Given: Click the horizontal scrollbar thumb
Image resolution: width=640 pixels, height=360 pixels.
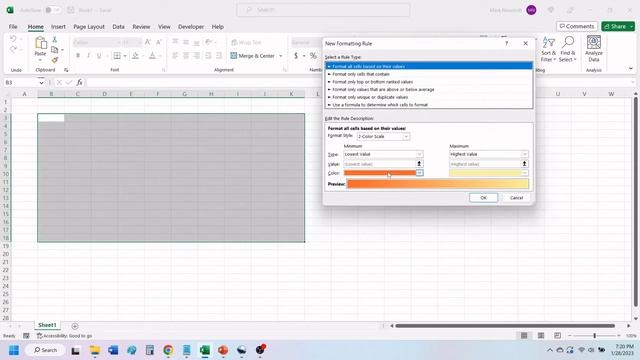Looking at the screenshot, I should (x=505, y=326).
